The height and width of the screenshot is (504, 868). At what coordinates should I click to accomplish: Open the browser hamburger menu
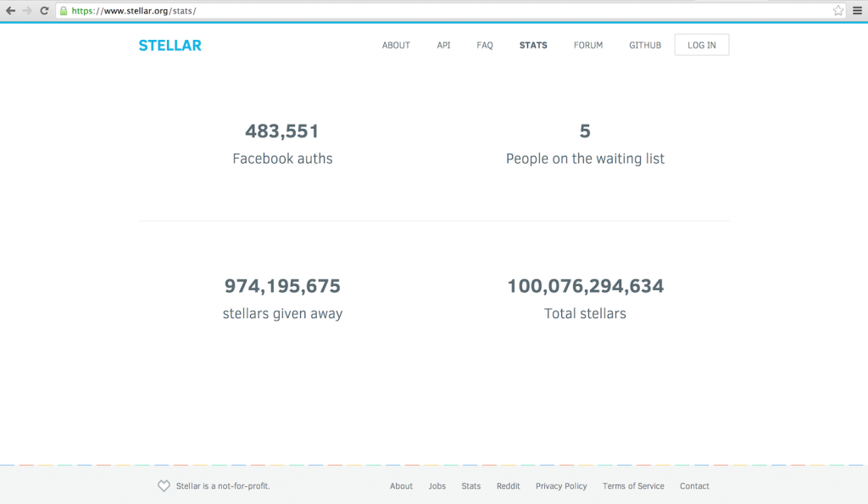click(x=858, y=10)
